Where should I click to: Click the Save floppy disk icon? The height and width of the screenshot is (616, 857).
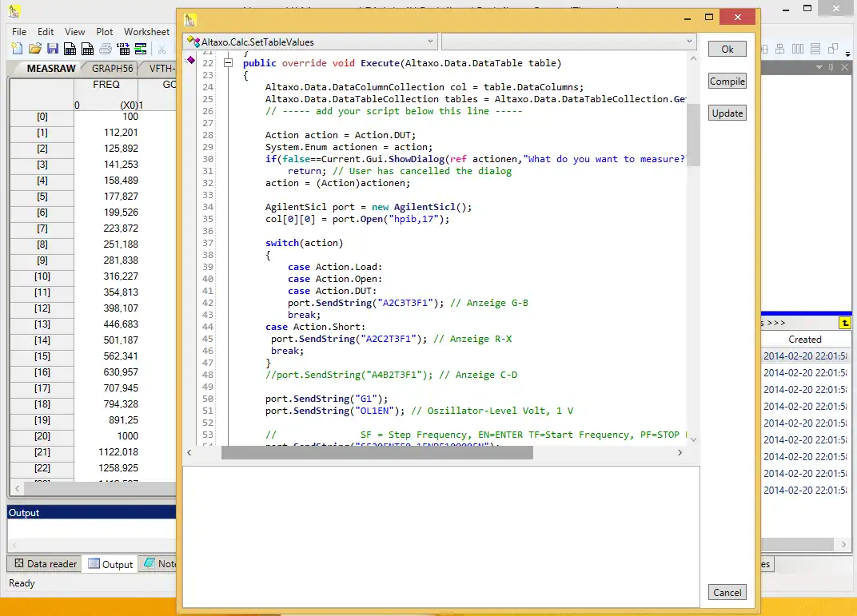53,50
